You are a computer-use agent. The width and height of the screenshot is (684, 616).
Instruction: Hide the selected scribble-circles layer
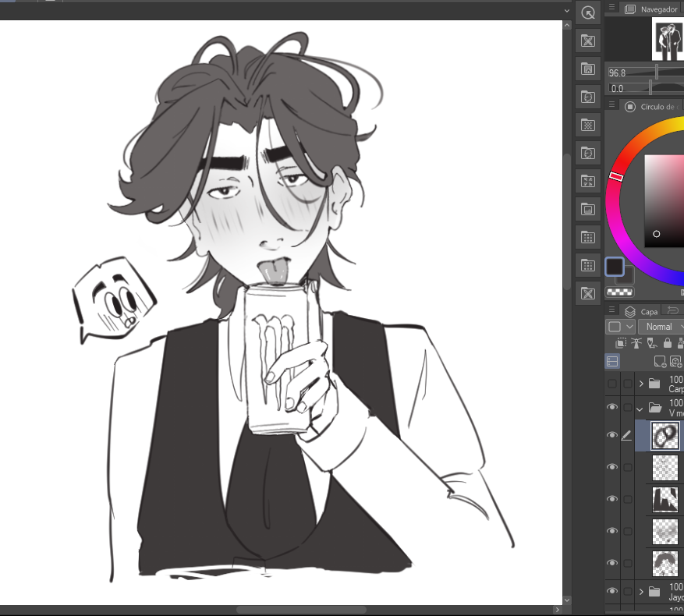pyautogui.click(x=612, y=435)
